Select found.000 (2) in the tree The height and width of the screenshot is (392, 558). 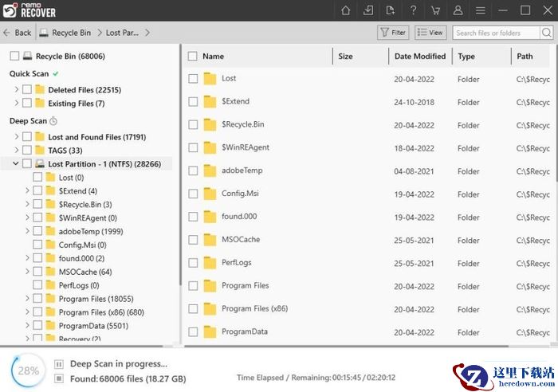click(x=81, y=258)
